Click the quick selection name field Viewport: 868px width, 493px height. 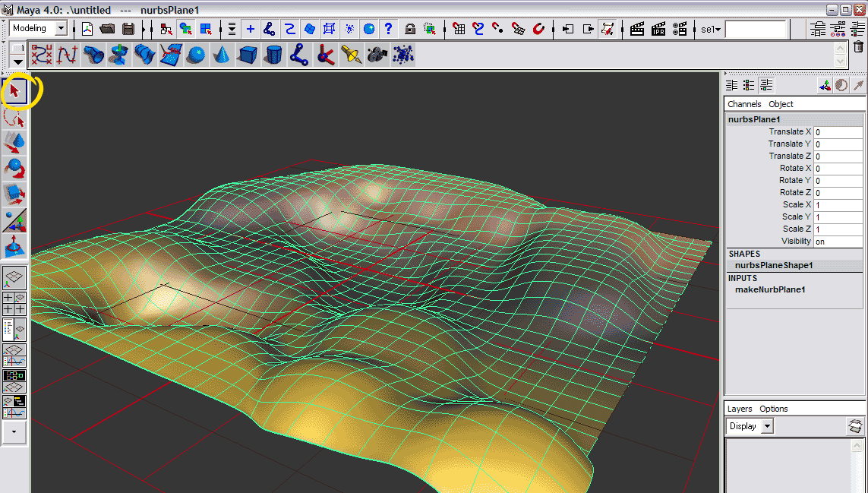pyautogui.click(x=756, y=30)
